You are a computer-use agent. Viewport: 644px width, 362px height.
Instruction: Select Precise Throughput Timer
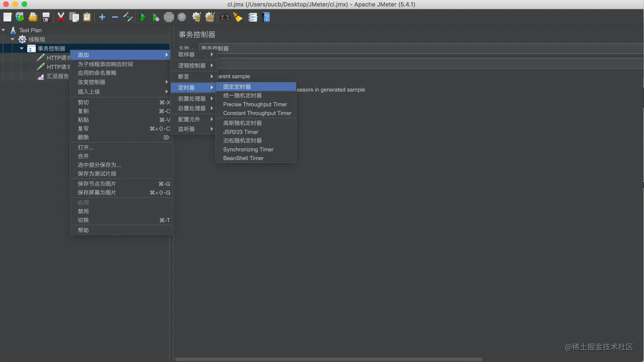tap(256, 104)
